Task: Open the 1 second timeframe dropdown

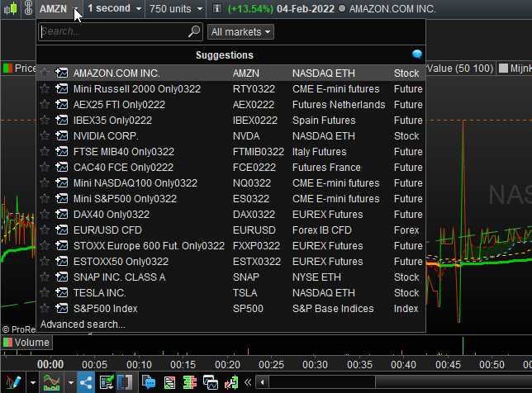Action: pyautogui.click(x=114, y=8)
